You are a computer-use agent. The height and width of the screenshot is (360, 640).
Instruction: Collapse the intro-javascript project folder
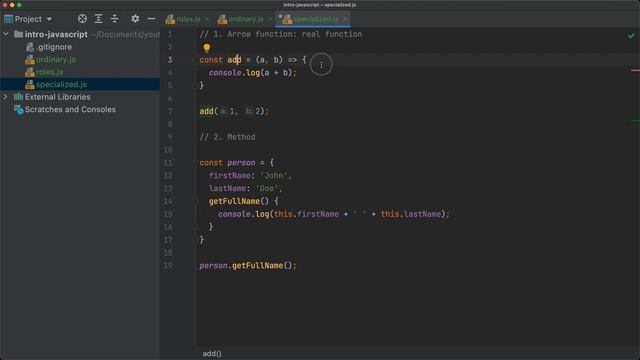(x=6, y=34)
